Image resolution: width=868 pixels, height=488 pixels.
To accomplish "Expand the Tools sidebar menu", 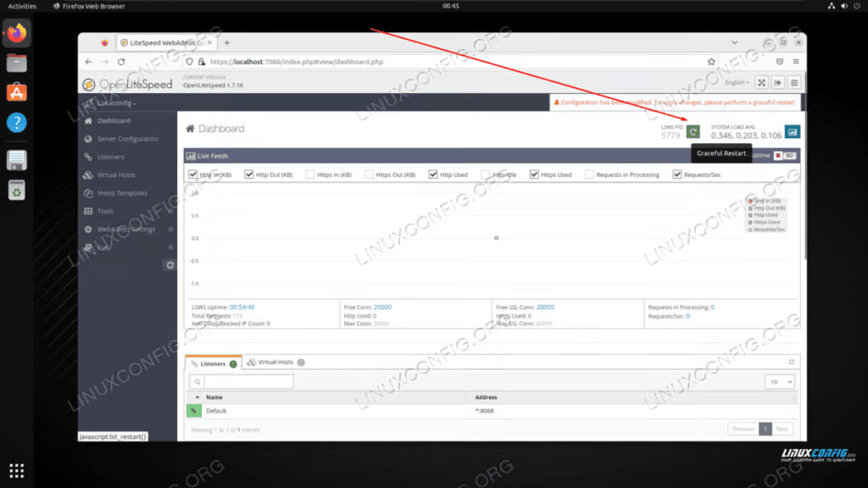I will click(x=105, y=211).
